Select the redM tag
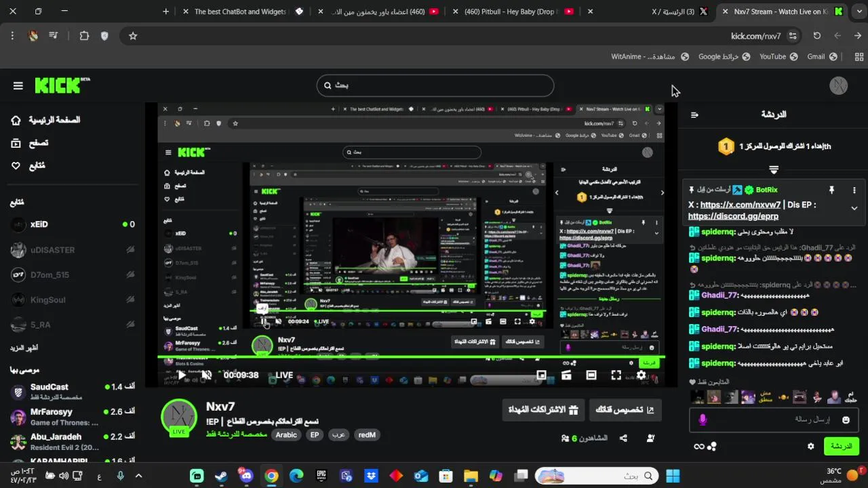Viewport: 868px width, 488px height. [367, 435]
